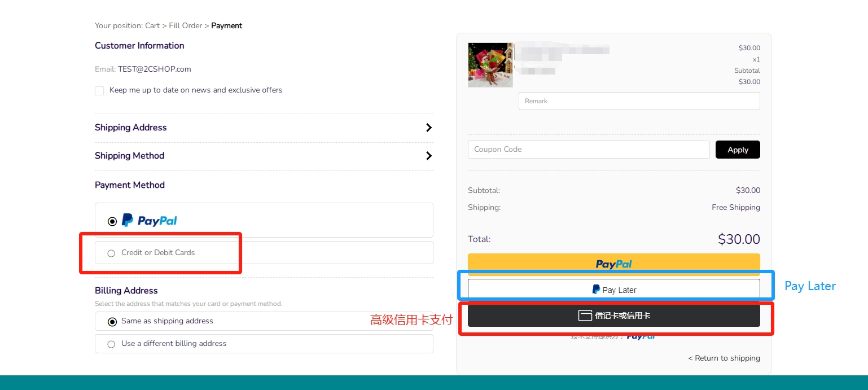Click the card icon on dark card button
The height and width of the screenshot is (390, 868).
pyautogui.click(x=585, y=315)
